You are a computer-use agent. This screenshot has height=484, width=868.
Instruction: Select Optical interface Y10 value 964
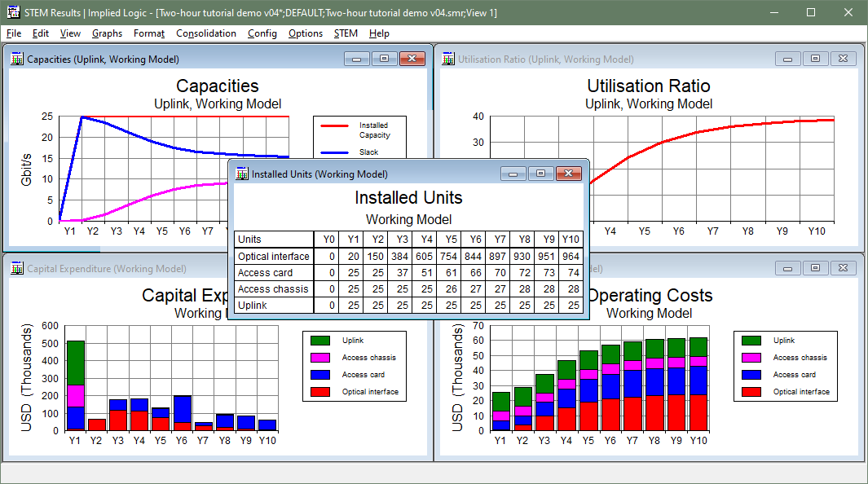click(x=571, y=256)
